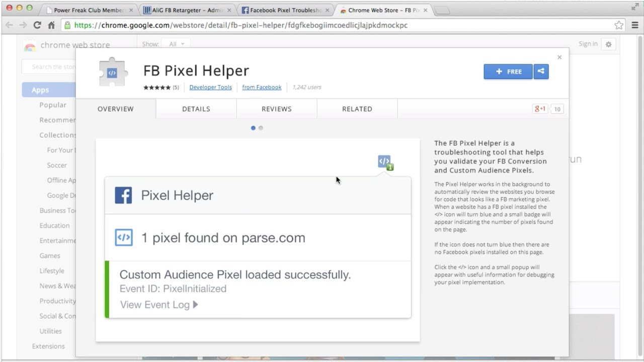Select the first screenshot dot indicator
The width and height of the screenshot is (644, 362).
253,128
